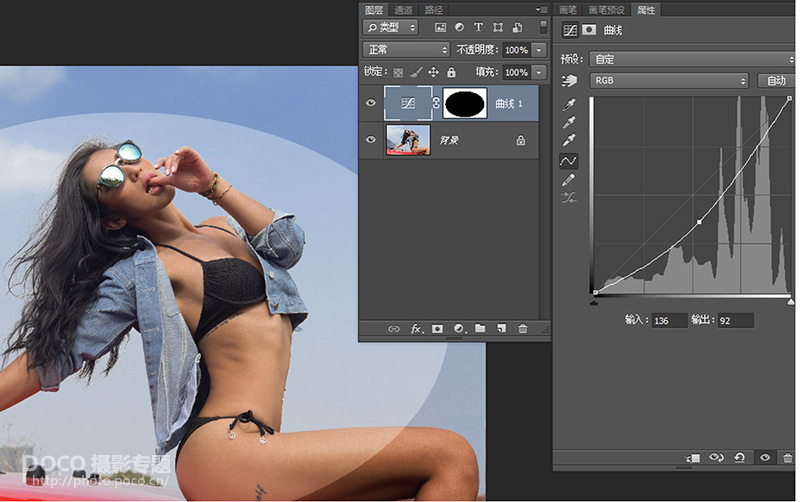Click the 不透明度 opacity value field
The width and height of the screenshot is (800, 502).
(516, 50)
